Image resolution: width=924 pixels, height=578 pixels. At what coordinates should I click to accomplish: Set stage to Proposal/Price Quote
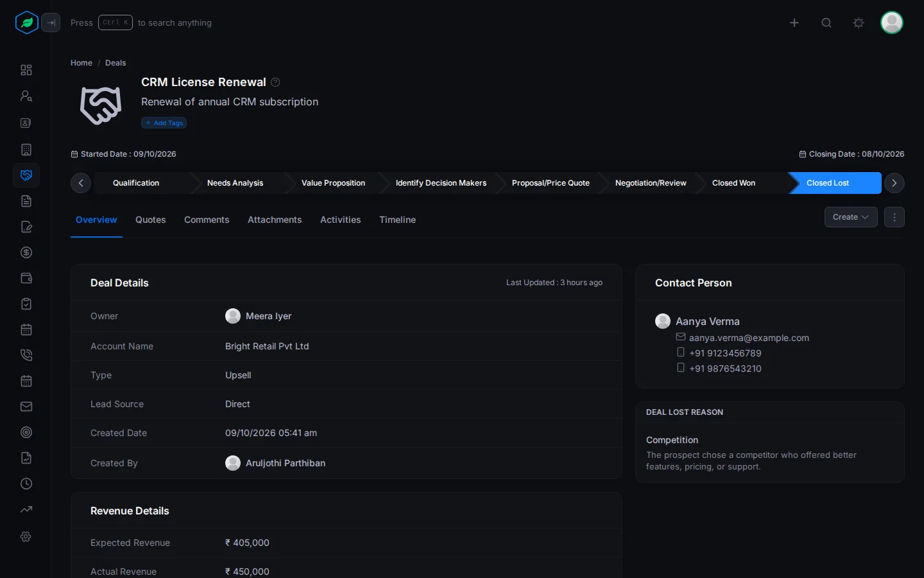[x=551, y=183]
